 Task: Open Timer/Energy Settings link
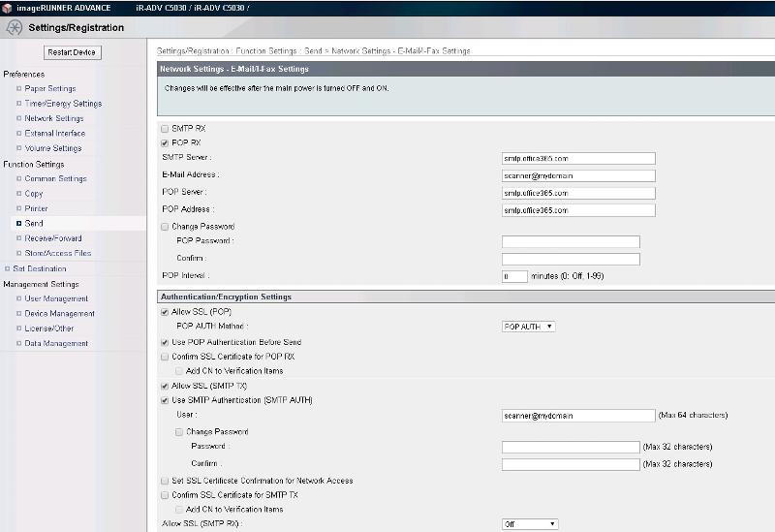pos(63,104)
